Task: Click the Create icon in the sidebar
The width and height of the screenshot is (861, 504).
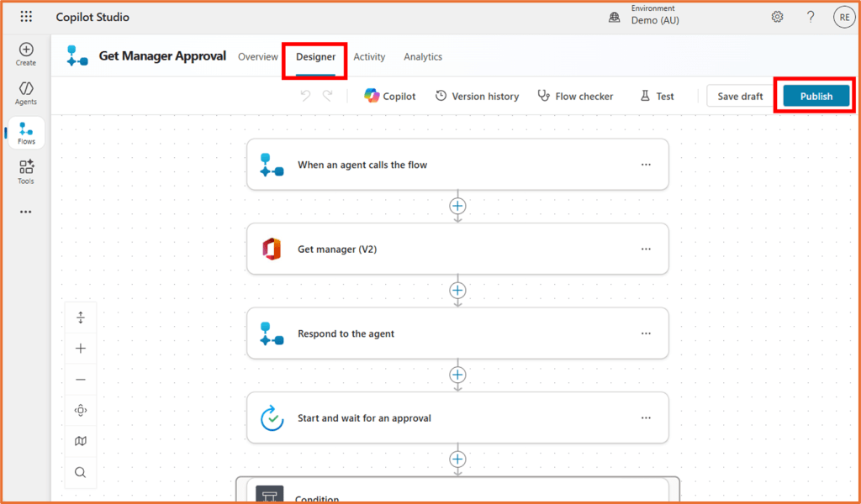Action: (25, 54)
